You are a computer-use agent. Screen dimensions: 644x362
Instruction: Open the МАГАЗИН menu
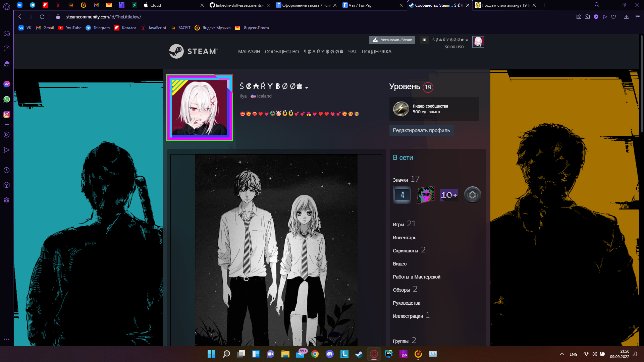pos(249,52)
